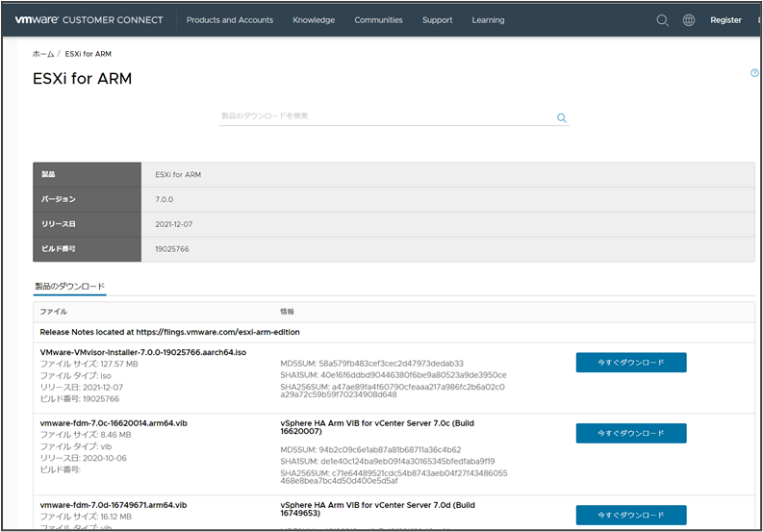Download vmware-fdm-7.0c-16620014 arm64 vib
Image resolution: width=763 pixels, height=532 pixels.
tap(631, 433)
